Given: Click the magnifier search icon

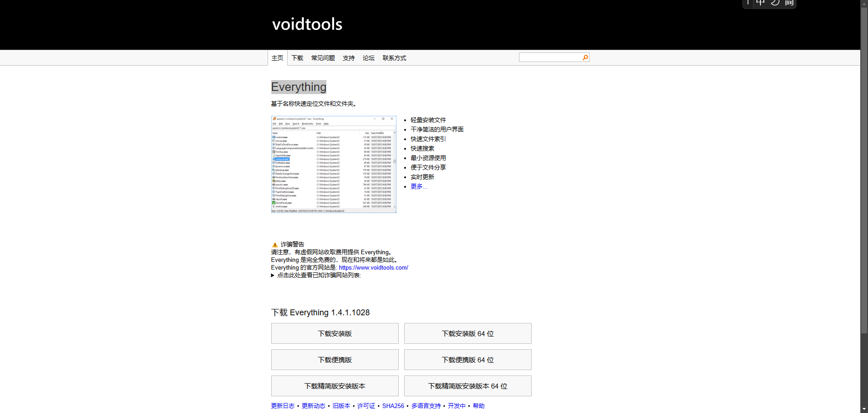Looking at the screenshot, I should tap(585, 57).
